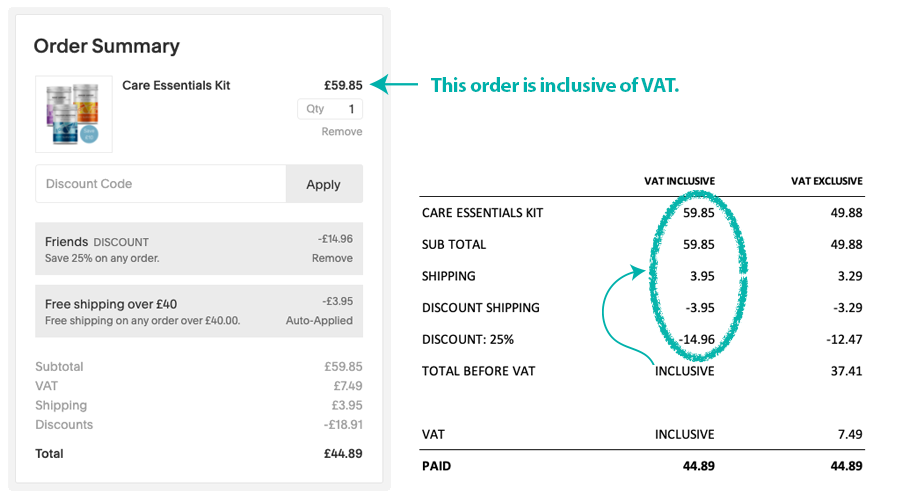Select the VAT INCLUSIVE column header

click(x=679, y=181)
